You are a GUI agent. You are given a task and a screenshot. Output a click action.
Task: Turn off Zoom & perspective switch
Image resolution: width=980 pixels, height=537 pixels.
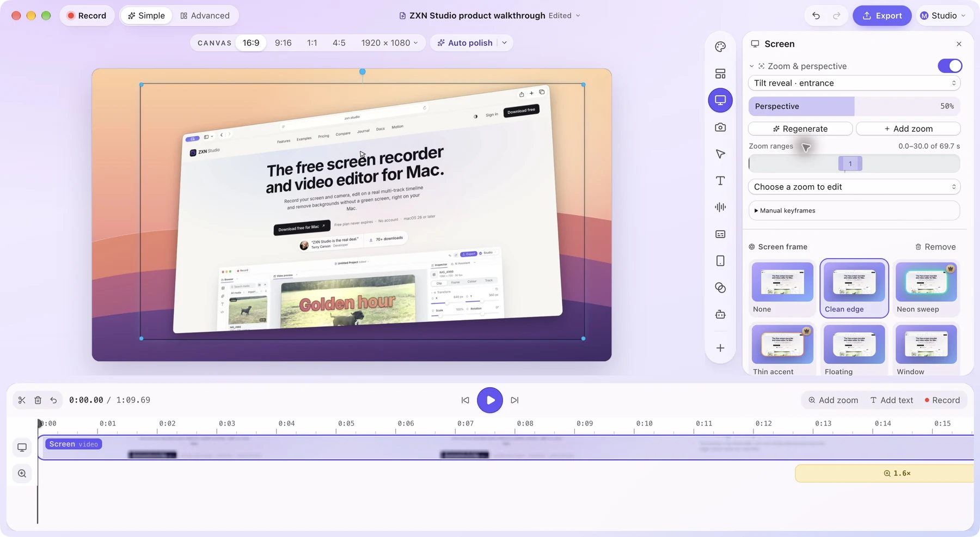coord(950,66)
